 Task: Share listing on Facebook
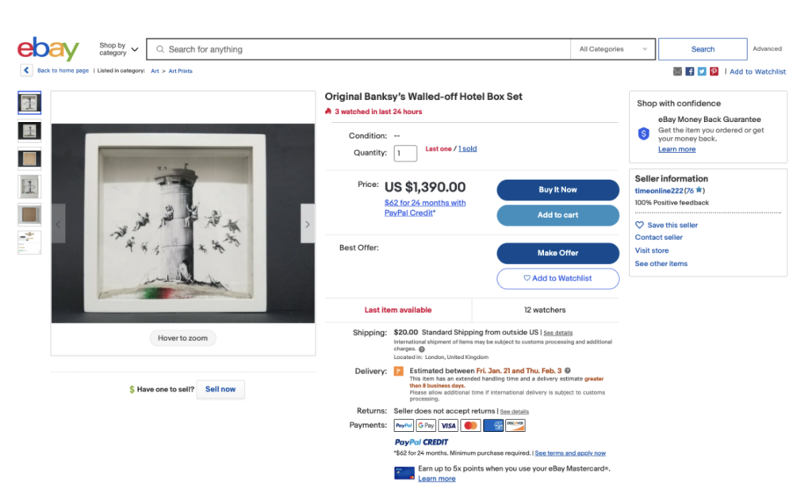(x=690, y=71)
